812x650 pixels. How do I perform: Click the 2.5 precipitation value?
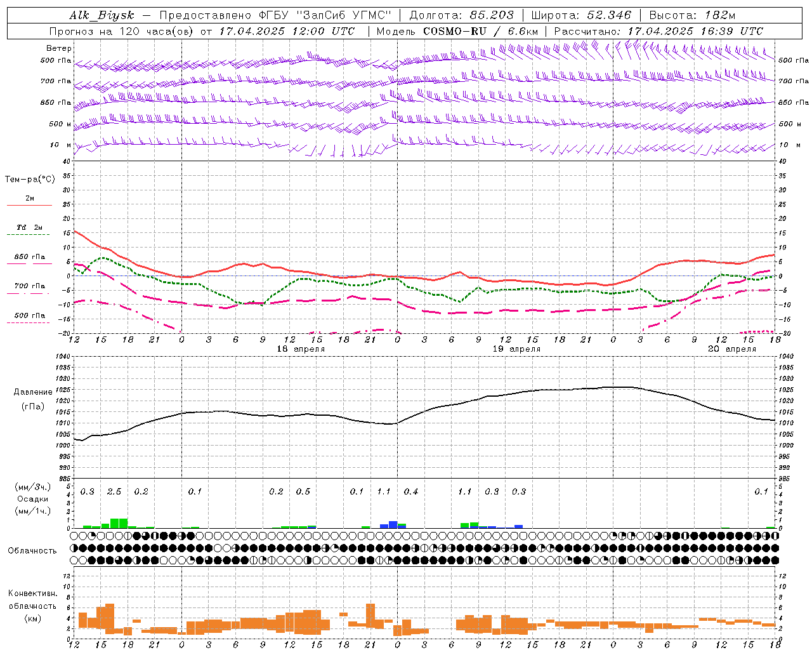pos(114,492)
